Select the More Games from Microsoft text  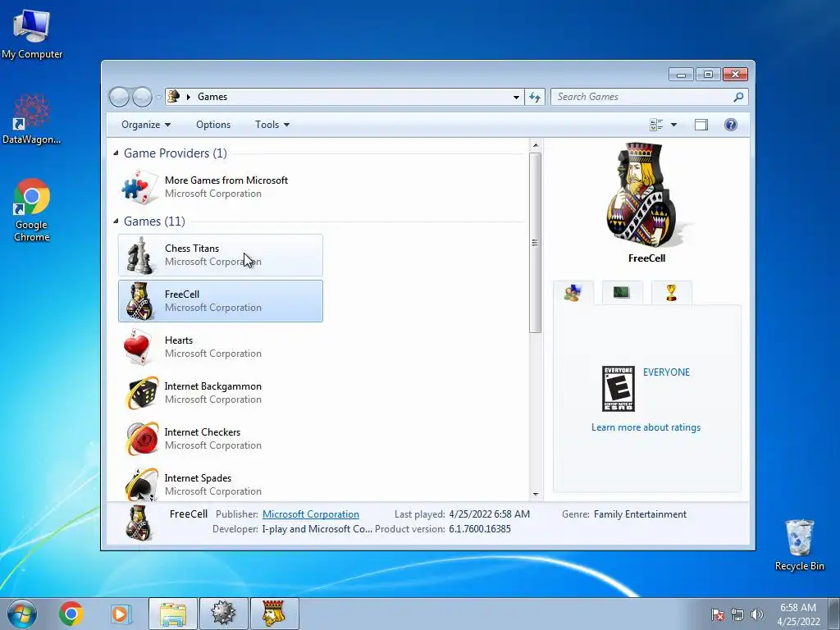(226, 180)
